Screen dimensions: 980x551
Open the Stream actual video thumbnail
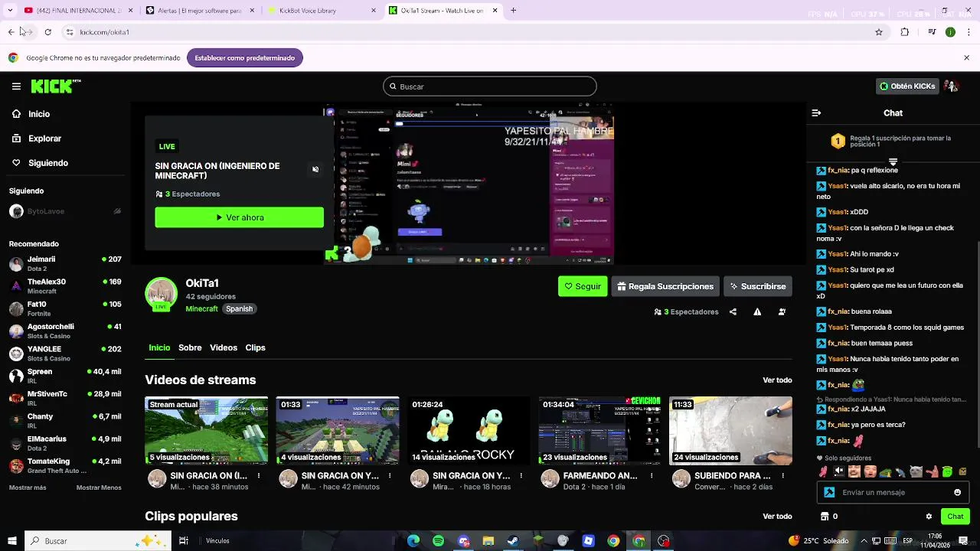tap(207, 430)
